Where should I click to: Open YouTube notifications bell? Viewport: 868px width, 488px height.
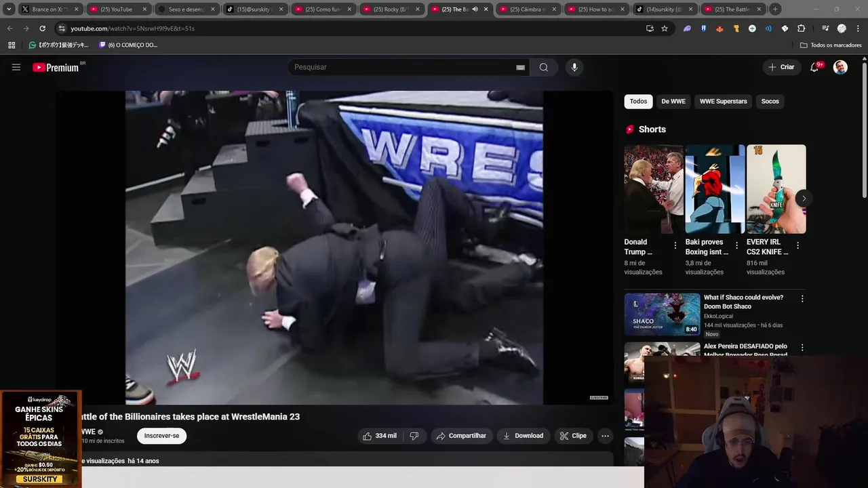[815, 67]
